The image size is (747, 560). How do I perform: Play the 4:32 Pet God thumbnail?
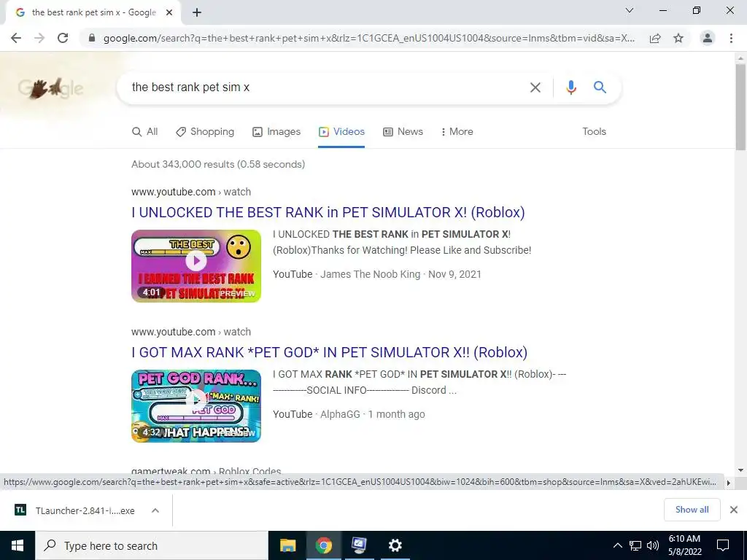tap(196, 406)
